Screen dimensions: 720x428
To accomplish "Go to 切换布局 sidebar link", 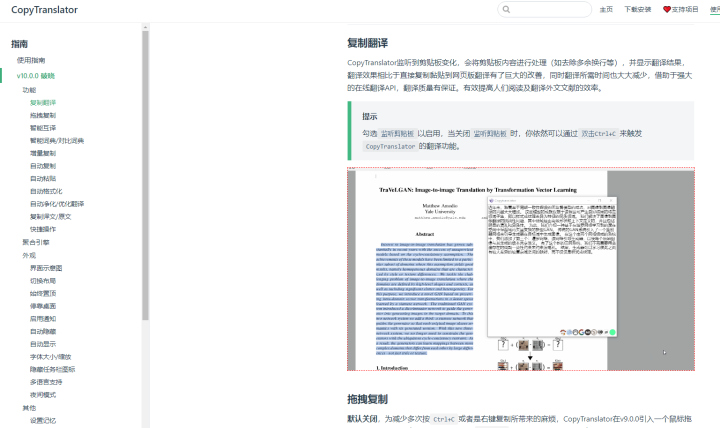I will [x=43, y=281].
